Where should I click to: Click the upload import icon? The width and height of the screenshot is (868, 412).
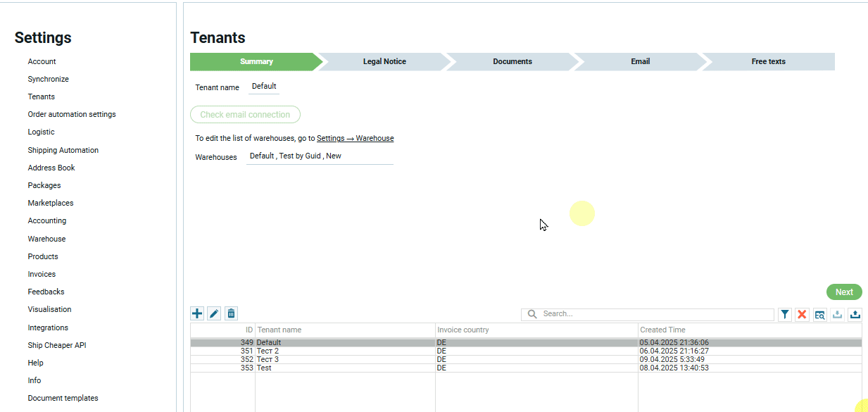[x=855, y=315]
